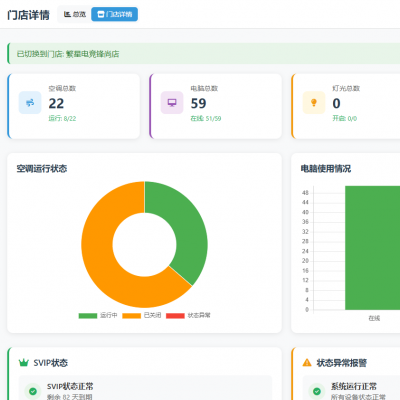The image size is (400, 400).
Task: Click the 系统运行正常 message text
Action: coord(354,386)
